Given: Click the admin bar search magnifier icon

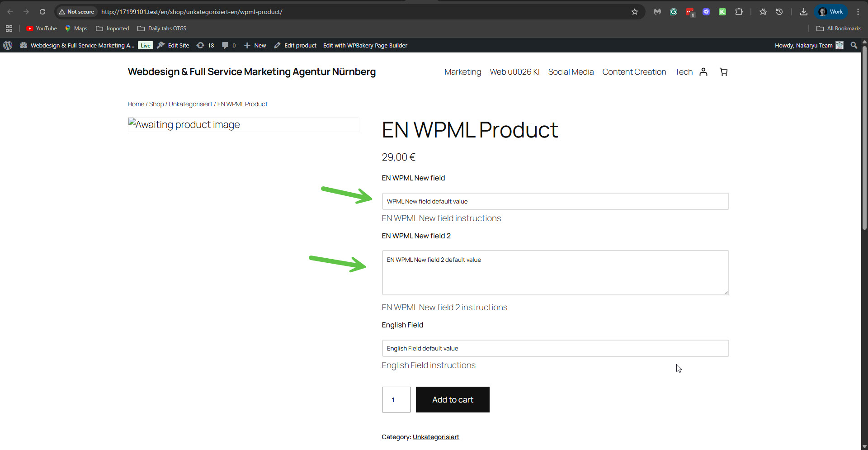Looking at the screenshot, I should point(854,45).
